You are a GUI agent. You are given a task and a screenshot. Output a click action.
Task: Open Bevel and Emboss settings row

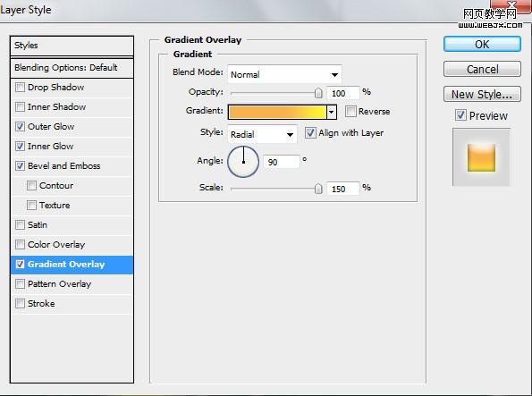point(72,166)
